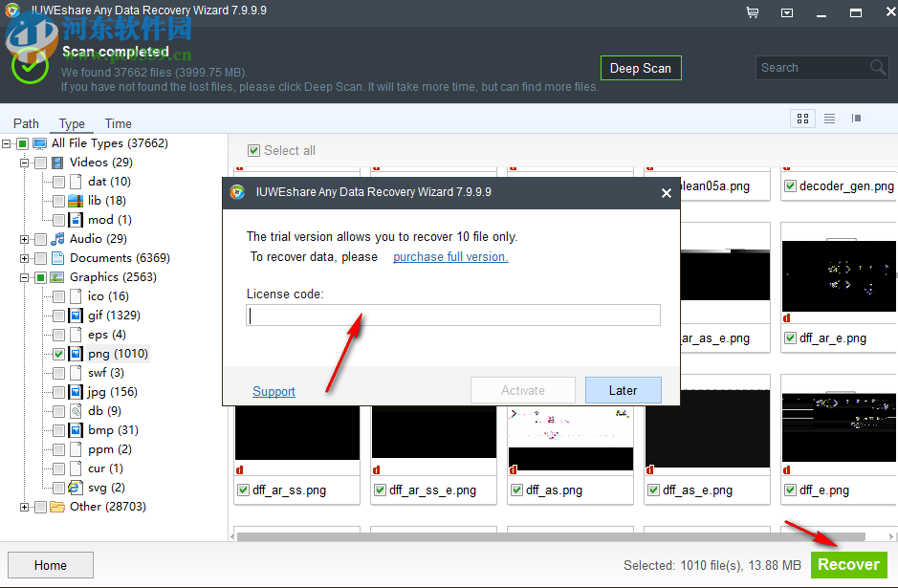Click into the License code field
This screenshot has width=898, height=588.
click(453, 315)
